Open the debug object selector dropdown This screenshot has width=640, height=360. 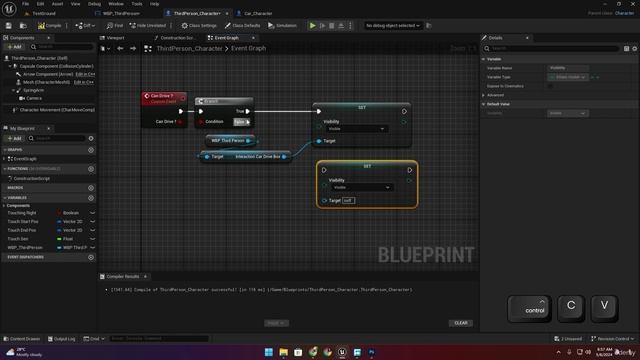tap(392, 25)
